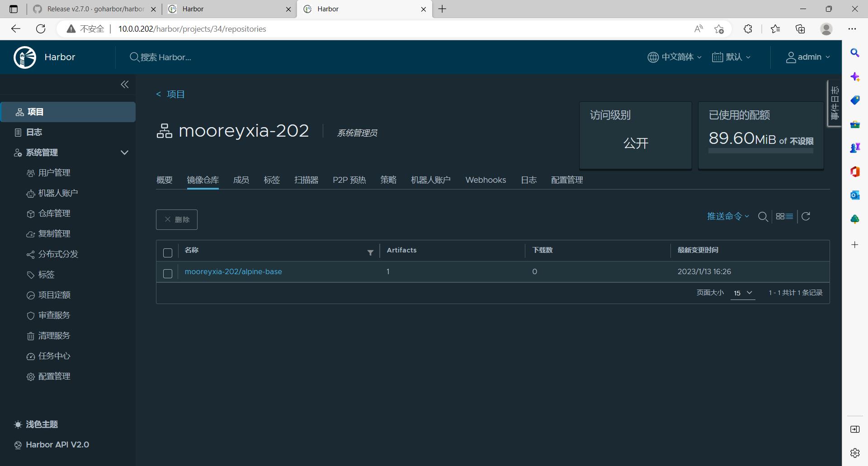868x466 pixels.
Task: Switch to the 策略 tab
Action: (388, 180)
